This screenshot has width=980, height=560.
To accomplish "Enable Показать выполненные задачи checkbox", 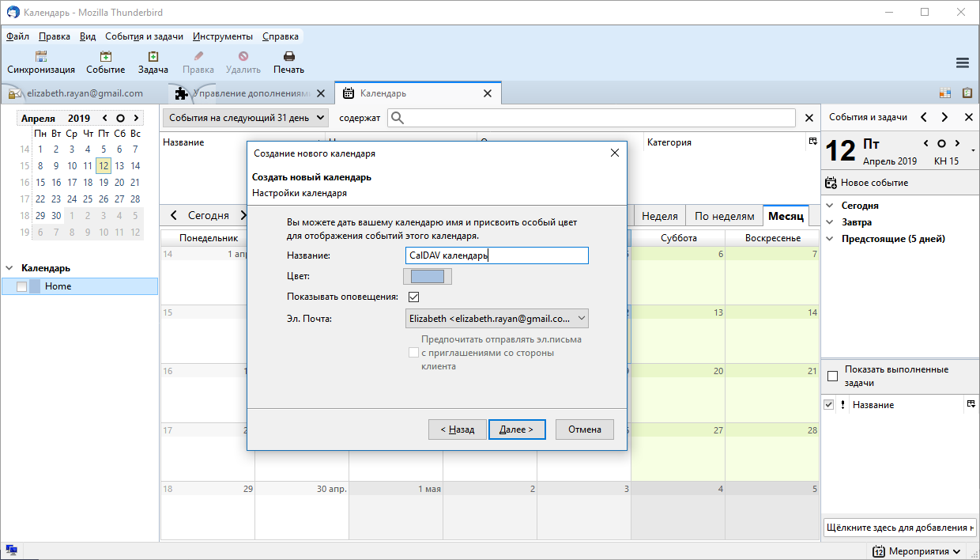I will pyautogui.click(x=832, y=376).
